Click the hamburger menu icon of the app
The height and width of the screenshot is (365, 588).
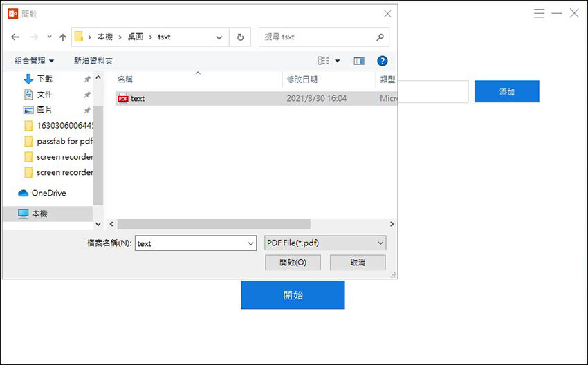pyautogui.click(x=540, y=14)
